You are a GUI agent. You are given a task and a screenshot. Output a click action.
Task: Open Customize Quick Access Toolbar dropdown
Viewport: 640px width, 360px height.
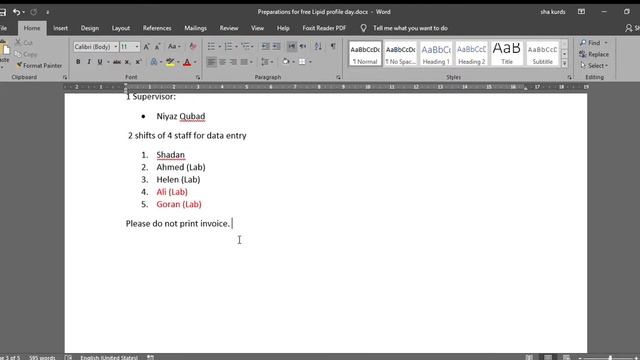(47, 12)
